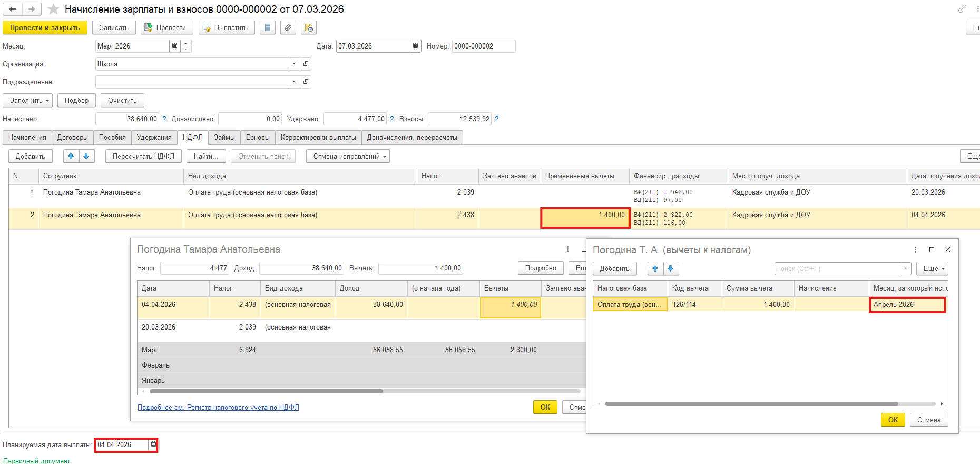The image size is (980, 464).
Task: Move deduction row up in вычеты window
Action: (655, 268)
